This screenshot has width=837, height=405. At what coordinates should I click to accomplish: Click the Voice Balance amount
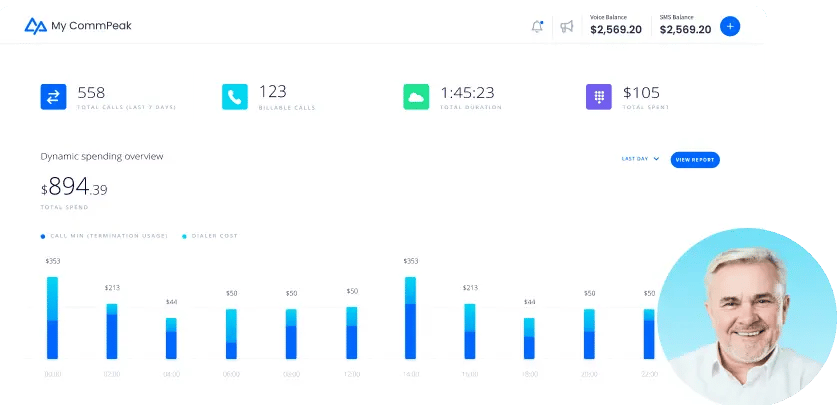pyautogui.click(x=616, y=30)
